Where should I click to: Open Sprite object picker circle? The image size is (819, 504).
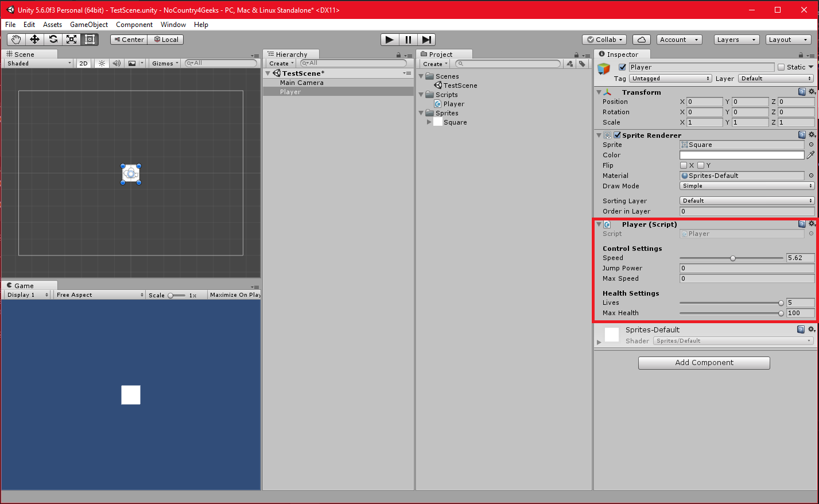[x=811, y=145]
